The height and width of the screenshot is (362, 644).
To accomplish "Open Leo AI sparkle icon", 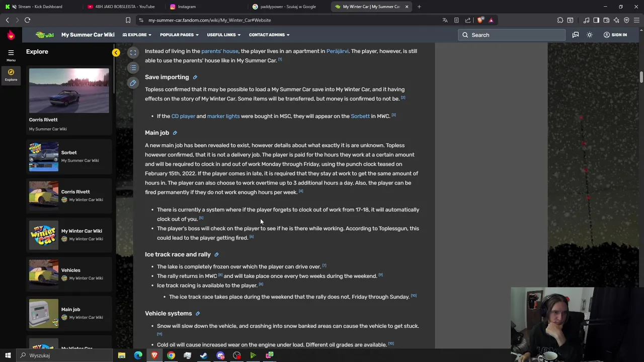I will 616,20.
